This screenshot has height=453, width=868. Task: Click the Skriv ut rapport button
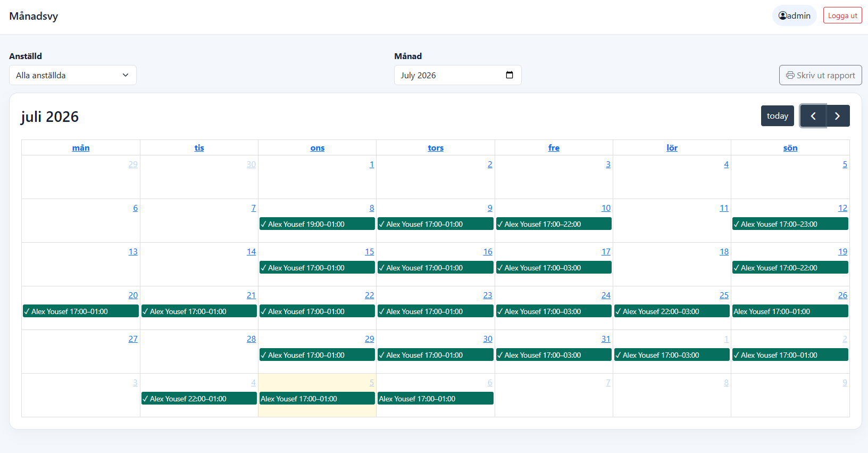coord(821,75)
